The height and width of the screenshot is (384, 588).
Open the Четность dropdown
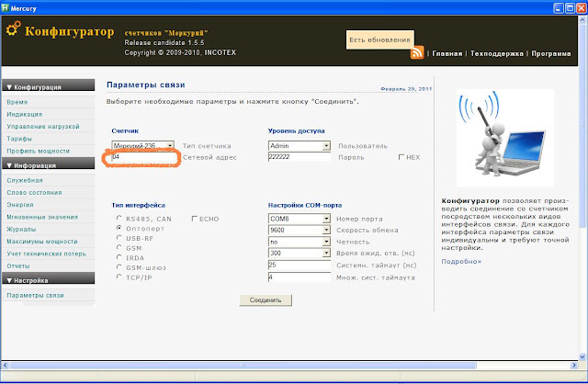(x=300, y=242)
